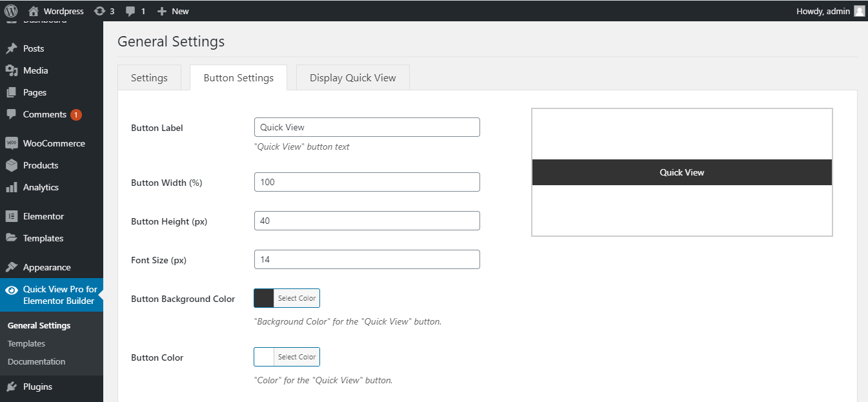
Task: Open the Plugins menu
Action: pyautogui.click(x=36, y=386)
